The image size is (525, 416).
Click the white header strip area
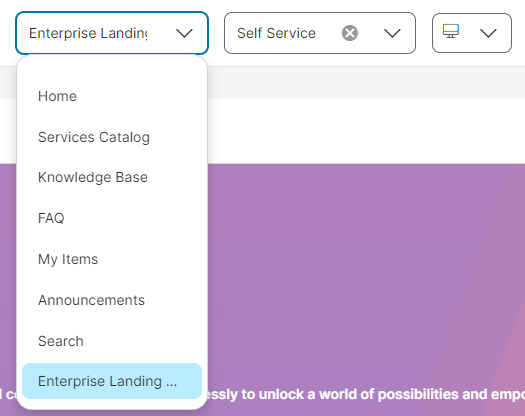[366, 131]
